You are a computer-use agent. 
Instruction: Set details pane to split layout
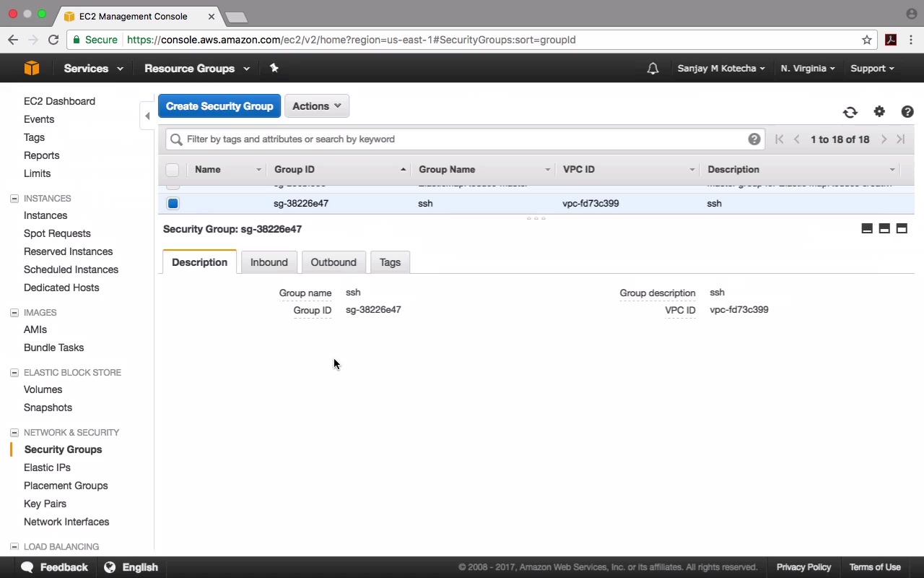[x=884, y=228]
